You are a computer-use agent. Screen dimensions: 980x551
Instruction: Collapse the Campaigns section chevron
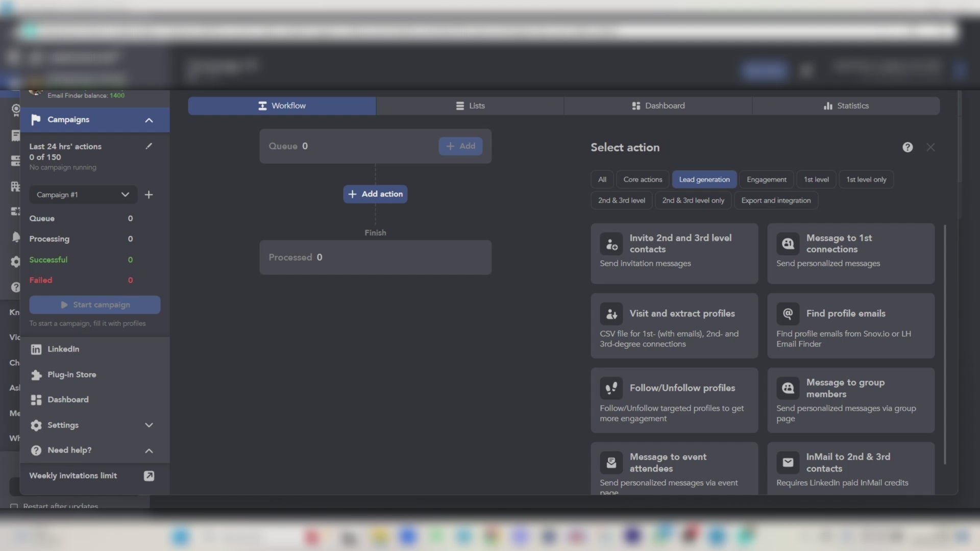coord(149,120)
